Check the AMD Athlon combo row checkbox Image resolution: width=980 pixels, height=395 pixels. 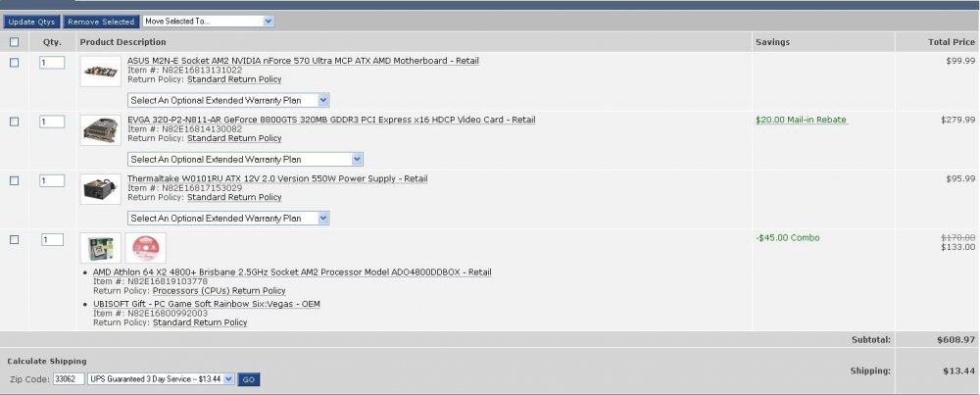pyautogui.click(x=15, y=239)
